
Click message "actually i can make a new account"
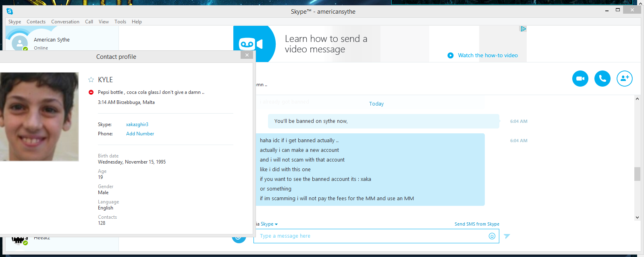click(x=299, y=150)
